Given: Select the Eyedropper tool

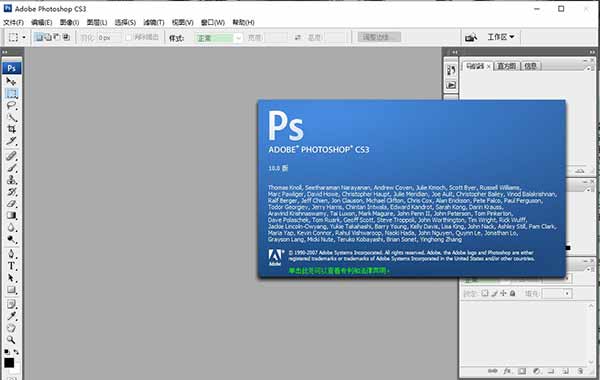Looking at the screenshot, I should point(11,316).
